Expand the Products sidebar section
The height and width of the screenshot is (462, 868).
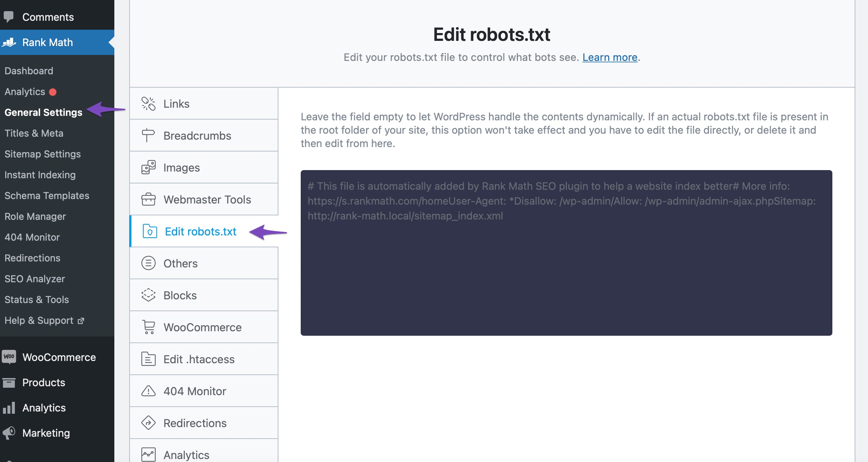point(44,382)
